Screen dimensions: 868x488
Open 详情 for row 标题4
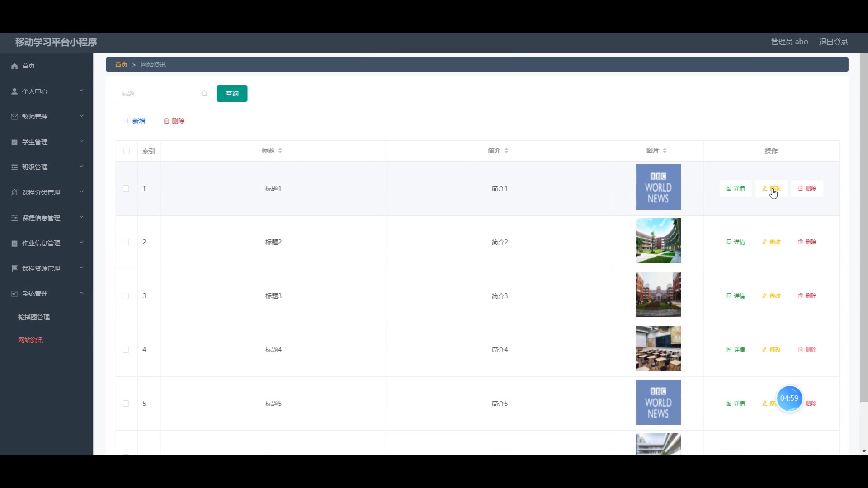coord(736,350)
